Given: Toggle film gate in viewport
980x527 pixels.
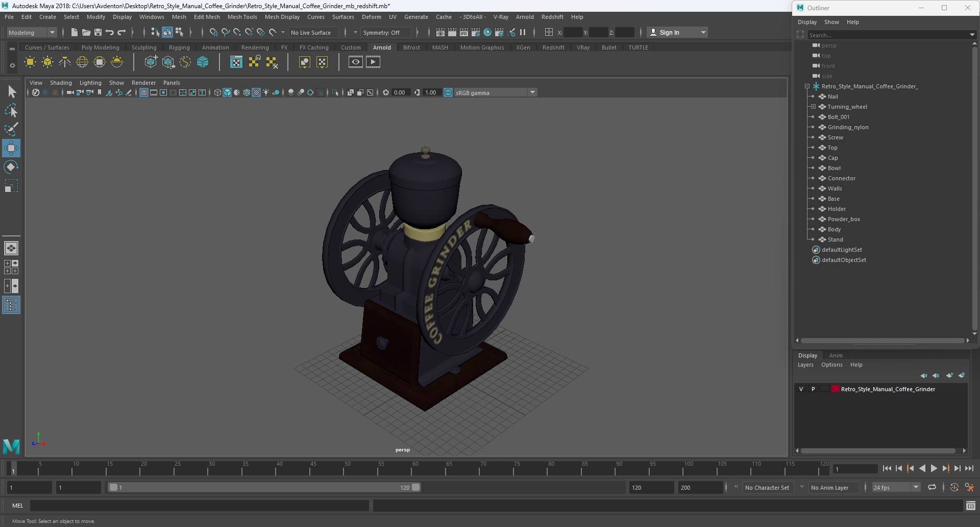Looking at the screenshot, I should pyautogui.click(x=154, y=92).
